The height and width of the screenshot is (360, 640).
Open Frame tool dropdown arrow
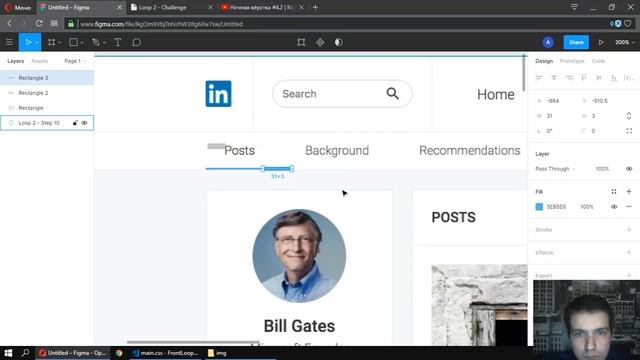pos(60,42)
